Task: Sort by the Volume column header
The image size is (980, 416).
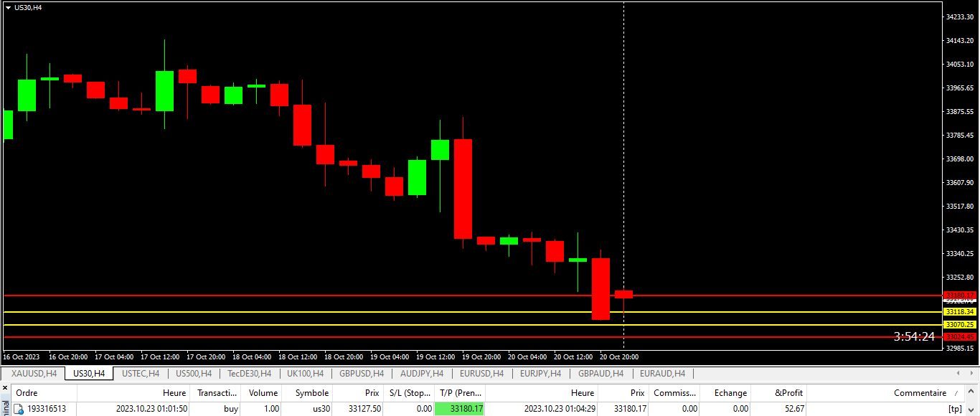Action: (x=262, y=393)
